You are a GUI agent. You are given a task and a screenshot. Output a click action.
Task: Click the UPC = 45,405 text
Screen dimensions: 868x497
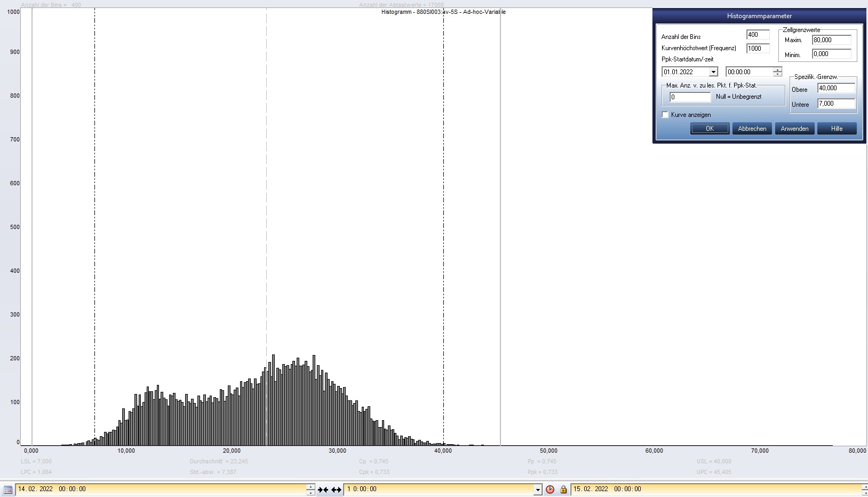(714, 472)
